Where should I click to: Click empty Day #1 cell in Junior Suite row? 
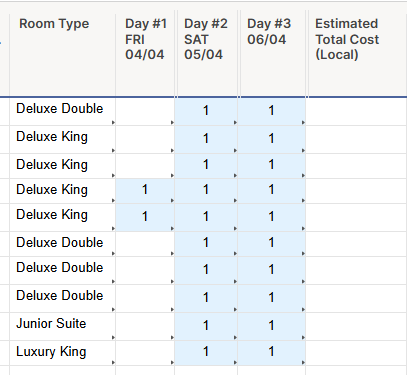point(145,327)
